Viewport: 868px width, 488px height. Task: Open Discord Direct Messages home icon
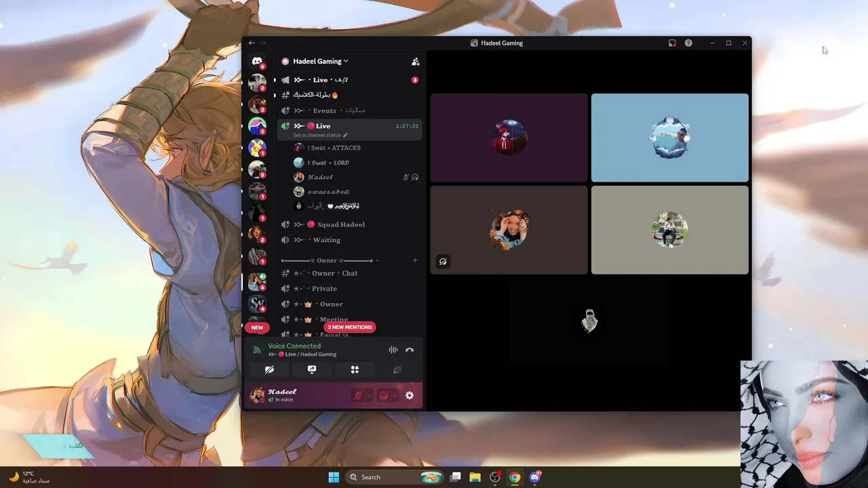click(x=257, y=61)
